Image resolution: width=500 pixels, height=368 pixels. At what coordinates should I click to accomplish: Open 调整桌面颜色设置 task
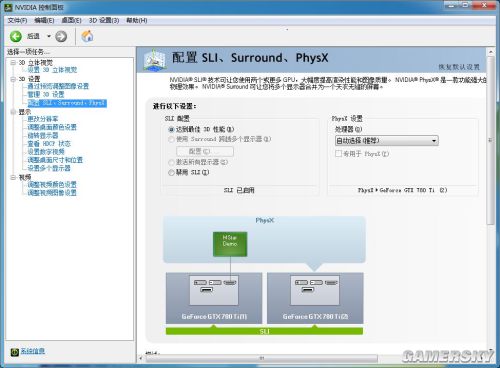click(x=52, y=127)
